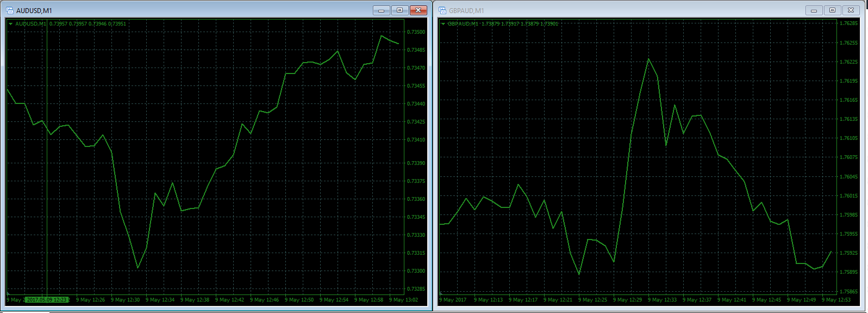Screen dimensions: 868x313
Task: Click the 0.73500 price level on AUDUSD scale
Action: click(416, 32)
